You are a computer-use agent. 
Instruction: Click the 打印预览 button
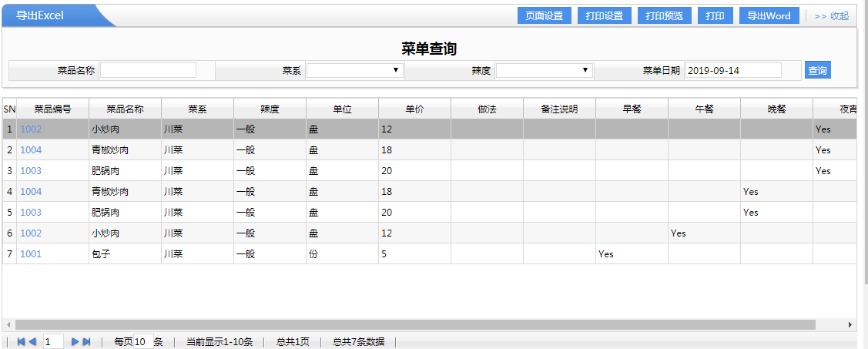(x=664, y=16)
